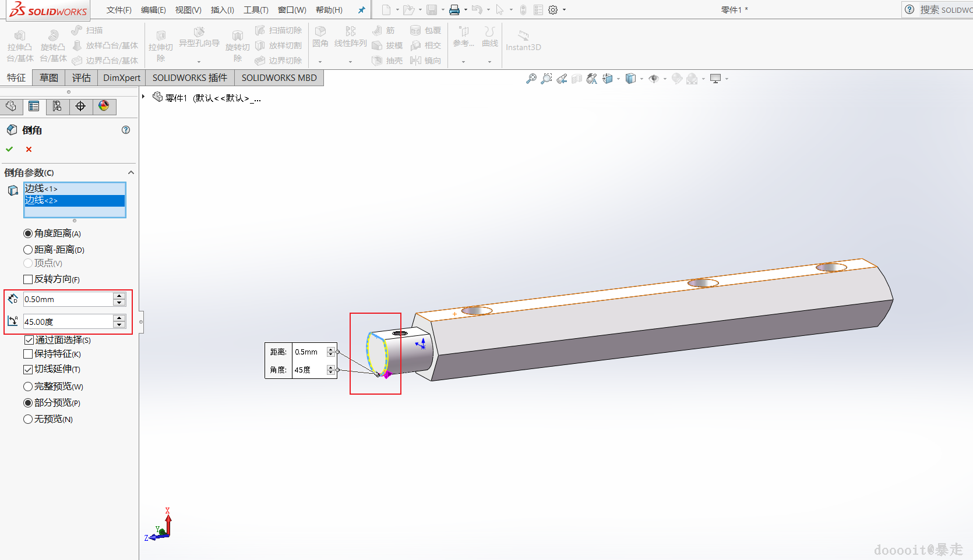Click the green checkmark to accept chamfer
The height and width of the screenshot is (560, 973).
(x=9, y=150)
